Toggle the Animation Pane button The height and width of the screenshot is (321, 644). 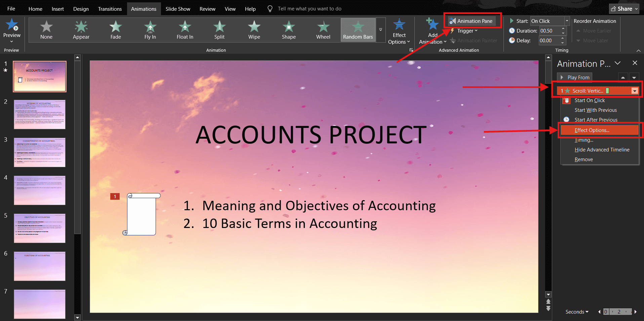tap(472, 21)
